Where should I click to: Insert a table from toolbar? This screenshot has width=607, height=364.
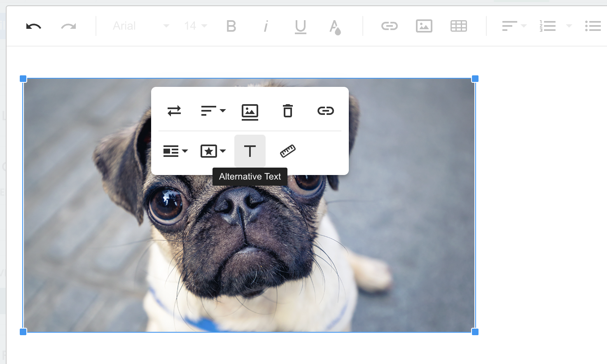tap(458, 26)
